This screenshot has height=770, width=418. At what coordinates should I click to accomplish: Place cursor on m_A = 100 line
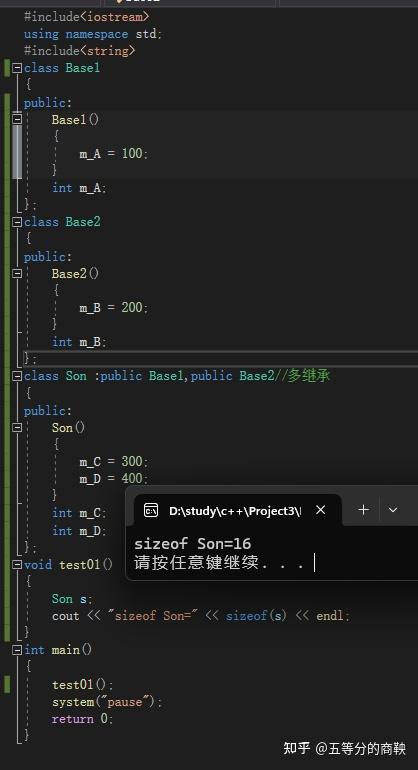pos(113,154)
